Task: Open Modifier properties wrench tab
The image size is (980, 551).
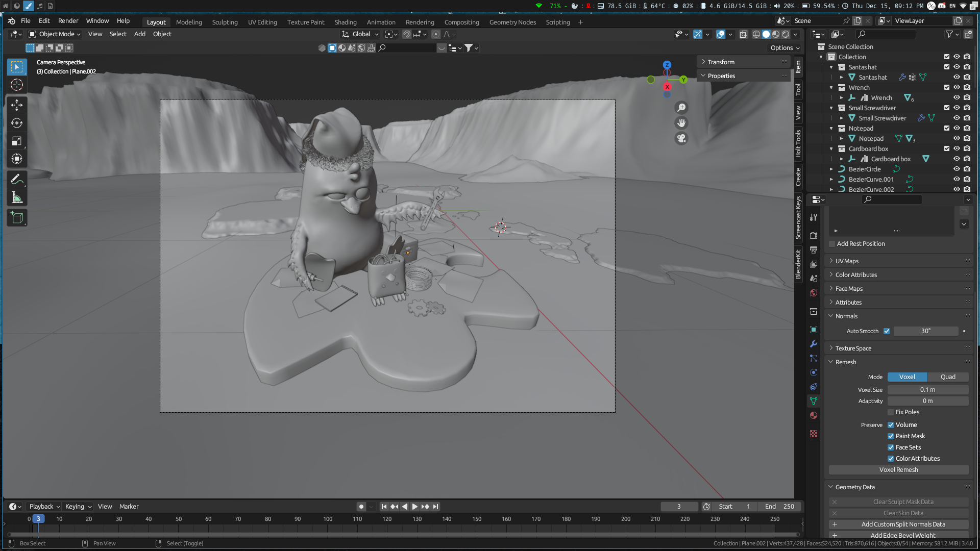Action: 814,344
